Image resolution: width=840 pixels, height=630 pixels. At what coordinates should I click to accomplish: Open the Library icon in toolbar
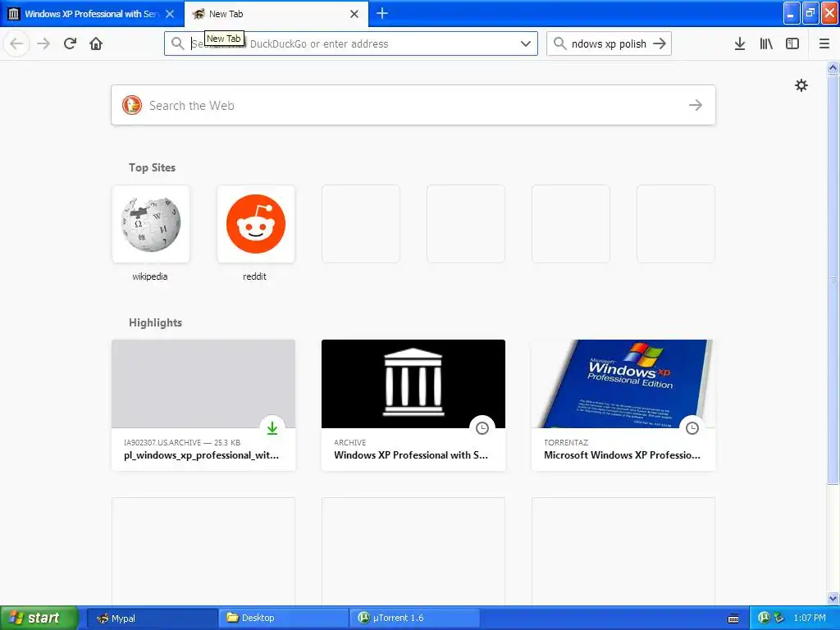coord(766,44)
